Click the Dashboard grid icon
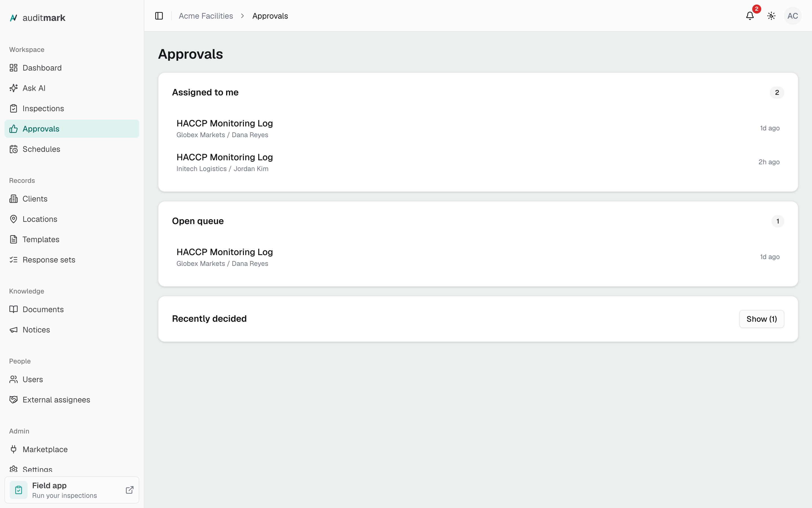 click(x=14, y=68)
